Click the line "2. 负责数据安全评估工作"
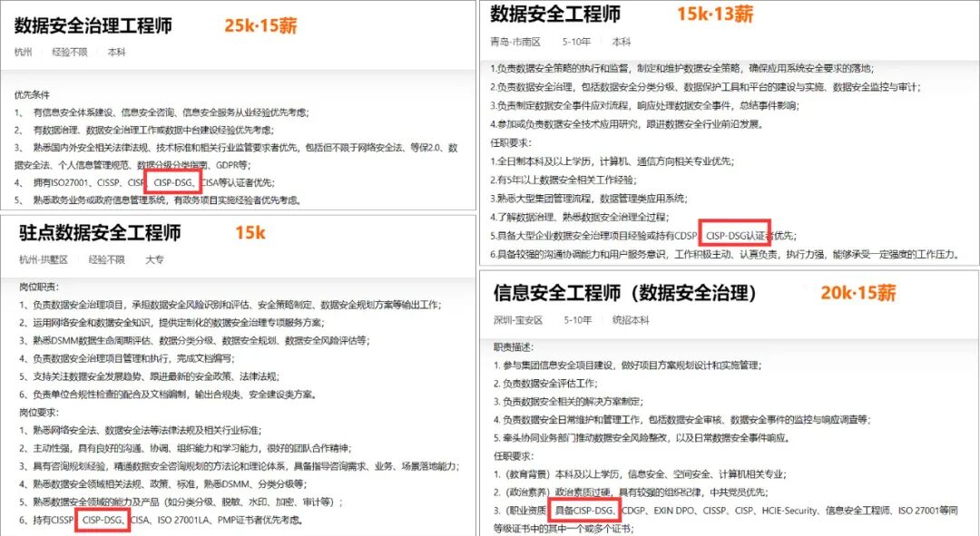The image size is (980, 536). tap(545, 384)
